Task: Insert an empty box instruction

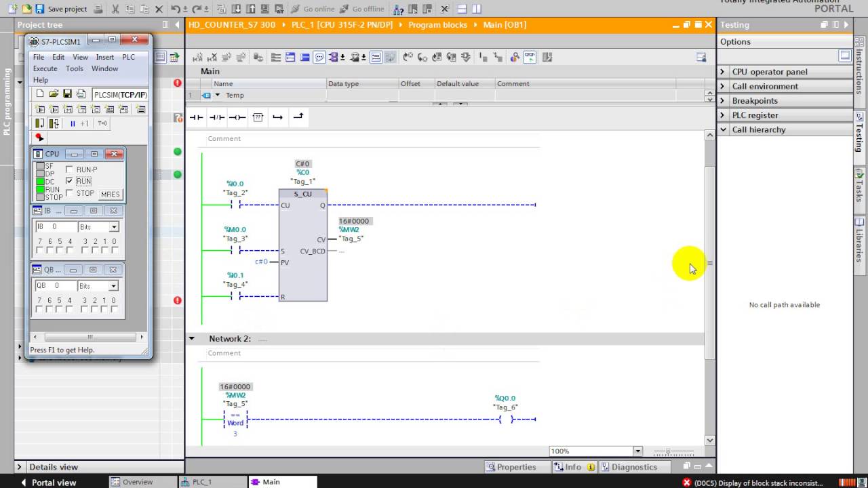Action: point(258,117)
